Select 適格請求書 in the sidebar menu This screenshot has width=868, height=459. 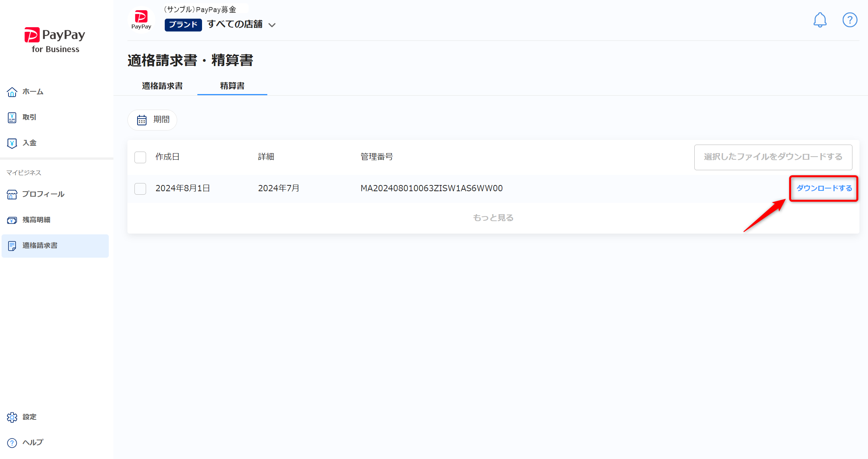55,246
